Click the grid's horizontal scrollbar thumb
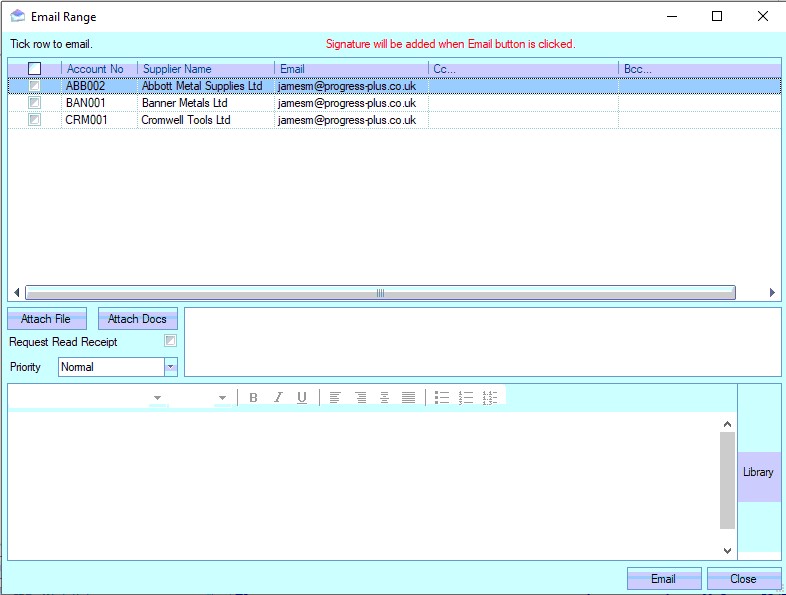This screenshot has height=595, width=786. (380, 293)
